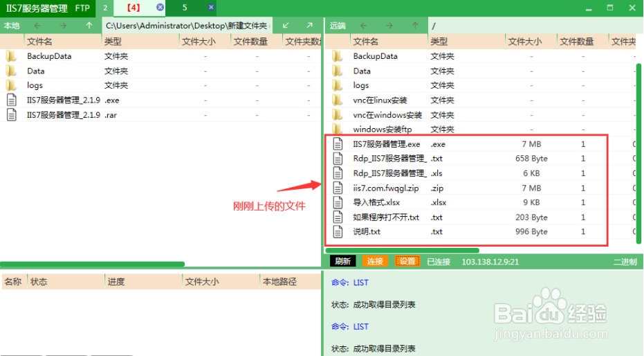Click the down-left arrow icon beside local path
This screenshot has height=356, width=644.
click(286, 26)
